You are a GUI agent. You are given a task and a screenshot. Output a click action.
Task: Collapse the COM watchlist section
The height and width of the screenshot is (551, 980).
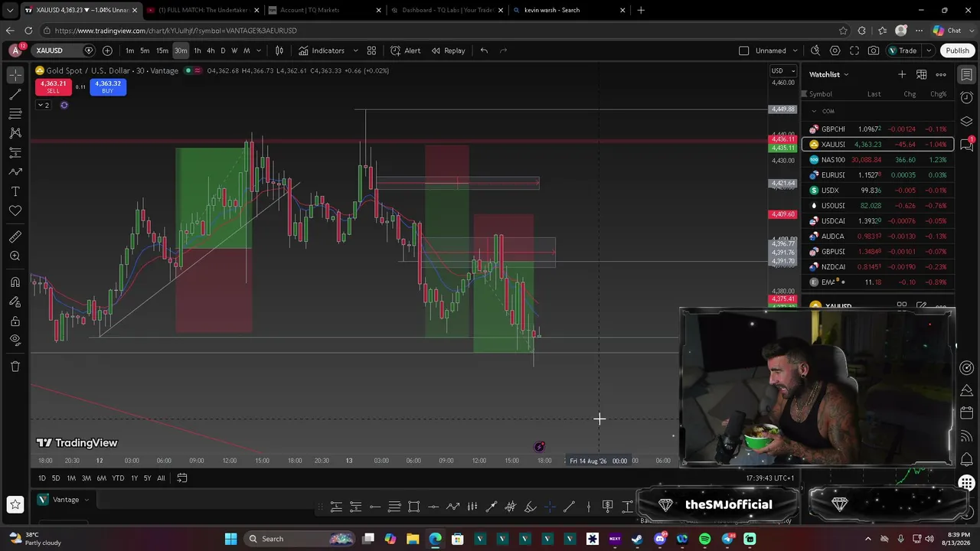[x=814, y=112]
